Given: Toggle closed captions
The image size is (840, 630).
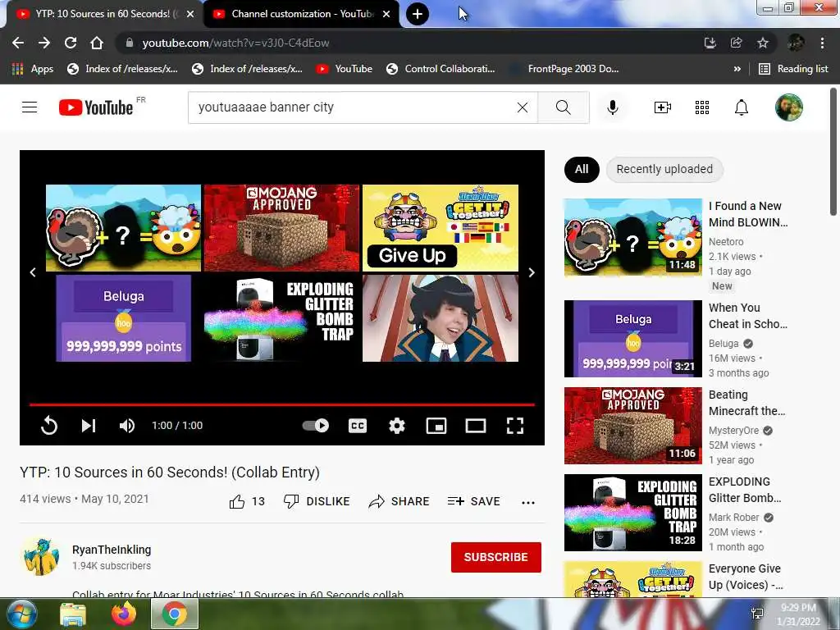Looking at the screenshot, I should pyautogui.click(x=358, y=426).
